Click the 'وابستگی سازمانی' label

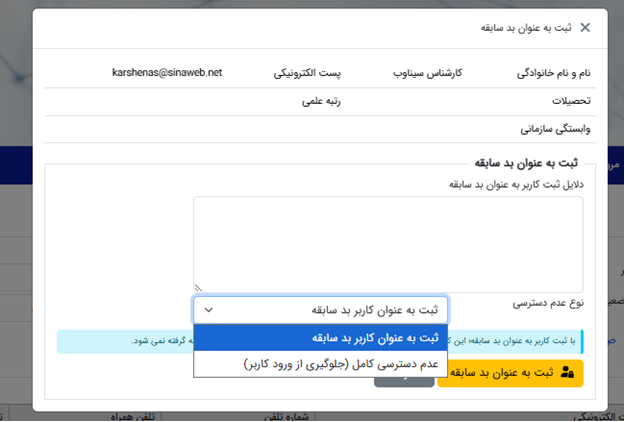555,129
